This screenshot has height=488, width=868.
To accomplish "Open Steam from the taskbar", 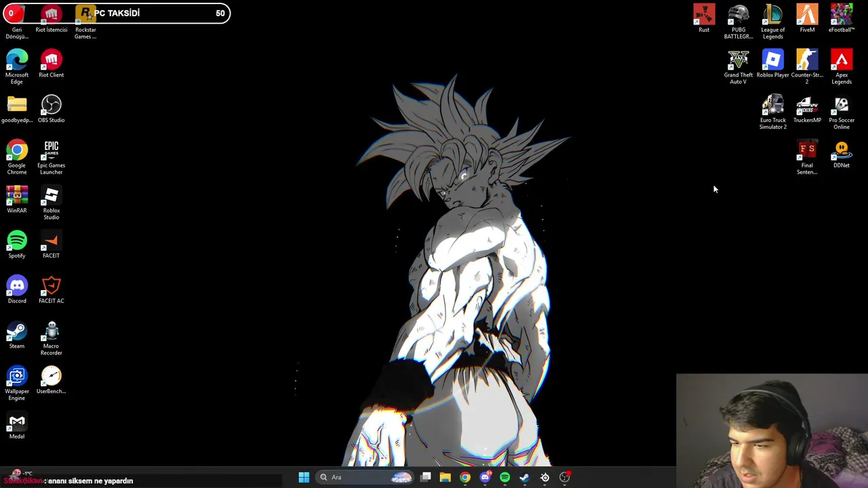I will click(x=524, y=477).
